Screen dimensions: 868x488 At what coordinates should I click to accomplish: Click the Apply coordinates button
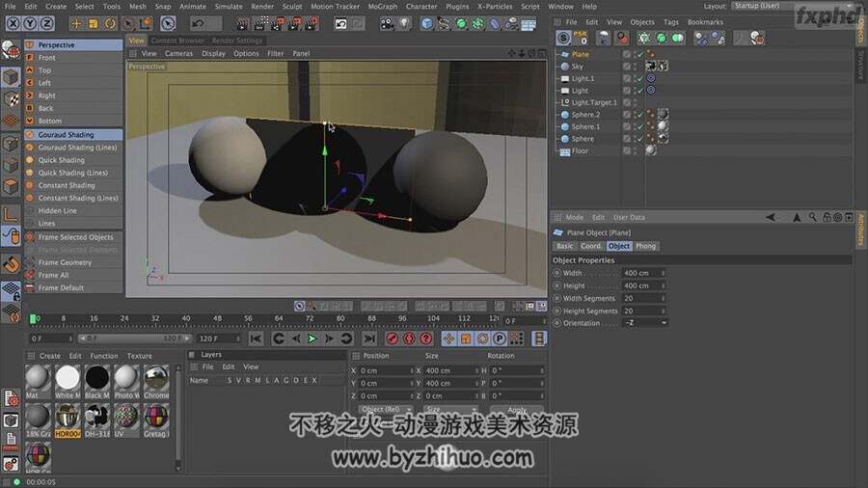(x=517, y=410)
